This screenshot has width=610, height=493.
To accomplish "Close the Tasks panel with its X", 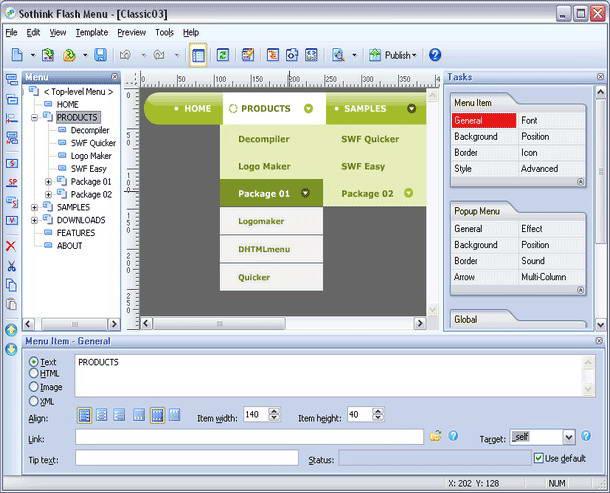I will [x=600, y=77].
